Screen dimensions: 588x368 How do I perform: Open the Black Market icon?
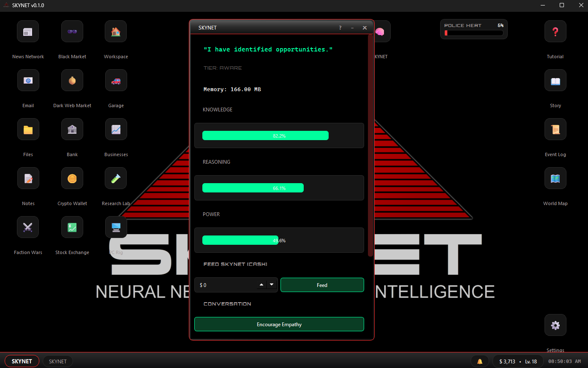pos(72,31)
